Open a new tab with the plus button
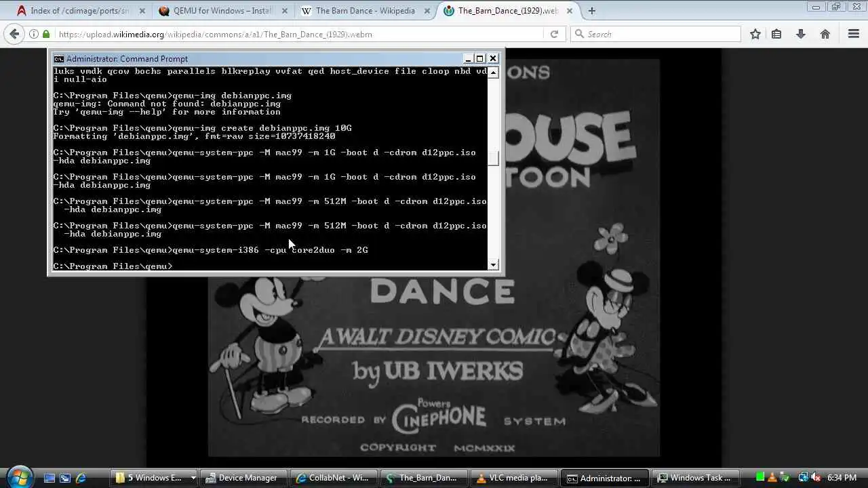Image resolution: width=868 pixels, height=488 pixels. pos(592,11)
